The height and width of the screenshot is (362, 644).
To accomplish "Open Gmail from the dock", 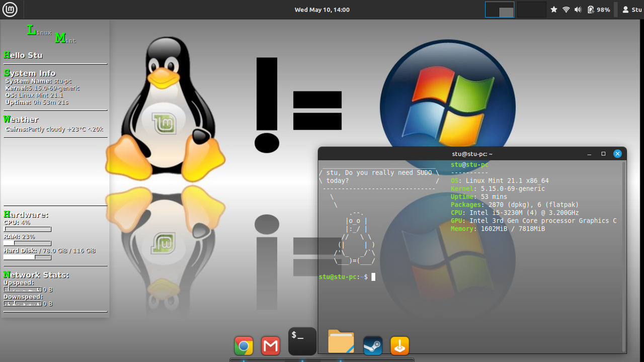I will pos(271,346).
